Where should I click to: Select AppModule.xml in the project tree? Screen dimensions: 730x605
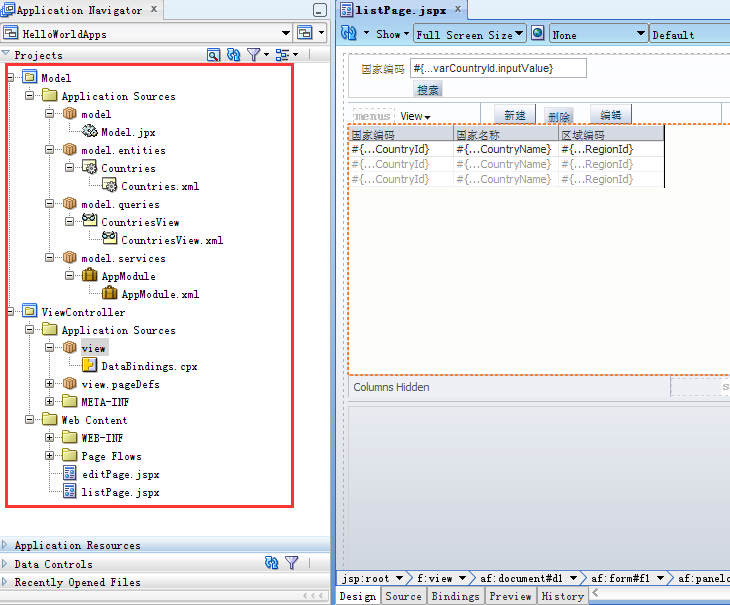(x=160, y=294)
